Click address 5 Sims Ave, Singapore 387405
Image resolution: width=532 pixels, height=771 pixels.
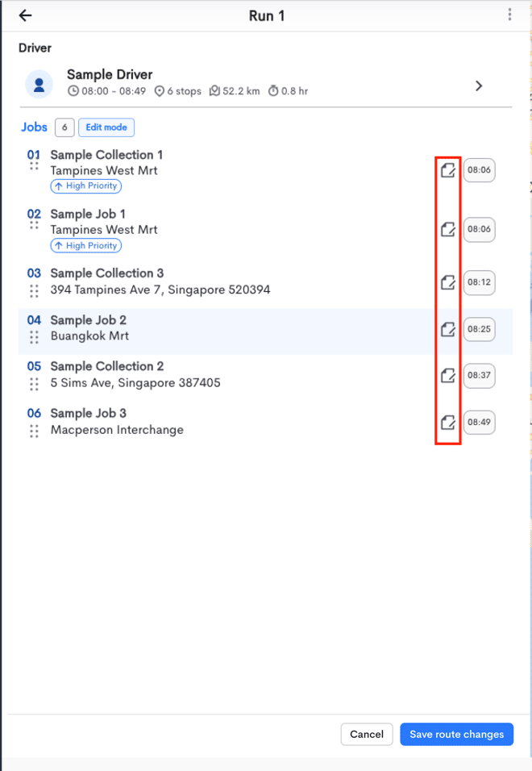tap(135, 382)
